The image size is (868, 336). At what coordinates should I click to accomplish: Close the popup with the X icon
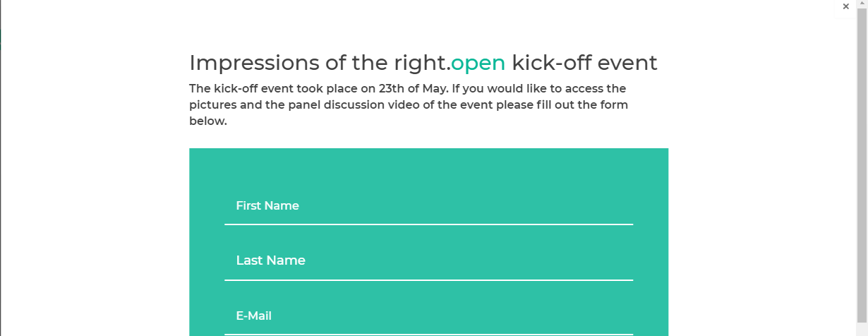845,6
